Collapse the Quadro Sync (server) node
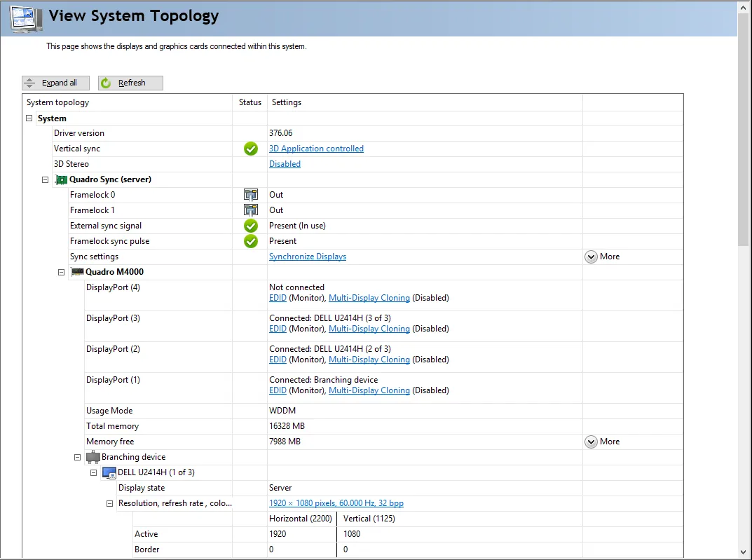This screenshot has width=752, height=560. (x=46, y=179)
